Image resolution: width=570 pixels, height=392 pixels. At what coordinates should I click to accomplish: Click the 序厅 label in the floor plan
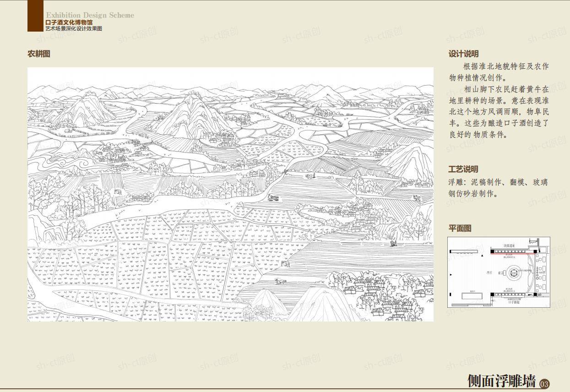(489, 273)
